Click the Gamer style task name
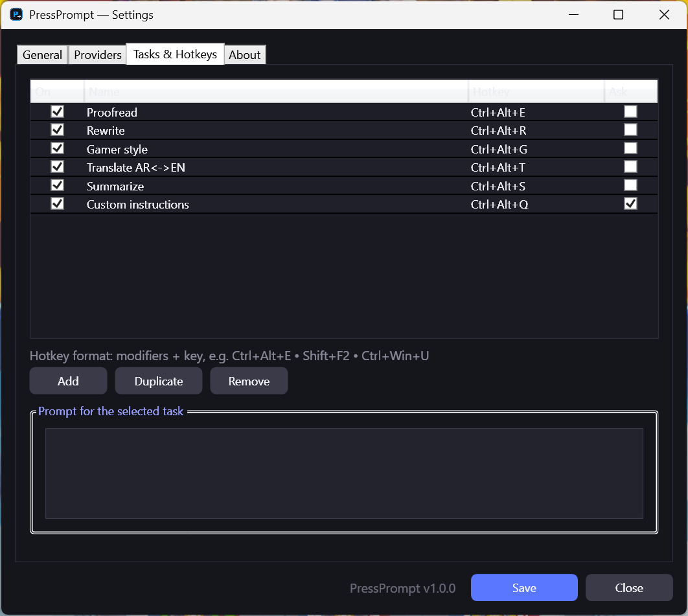This screenshot has width=688, height=616. 117,149
